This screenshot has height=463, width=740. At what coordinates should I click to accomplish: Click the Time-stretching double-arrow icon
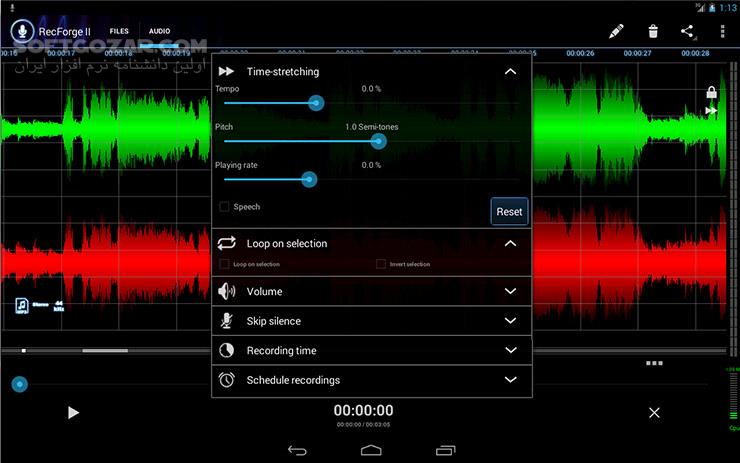click(227, 71)
